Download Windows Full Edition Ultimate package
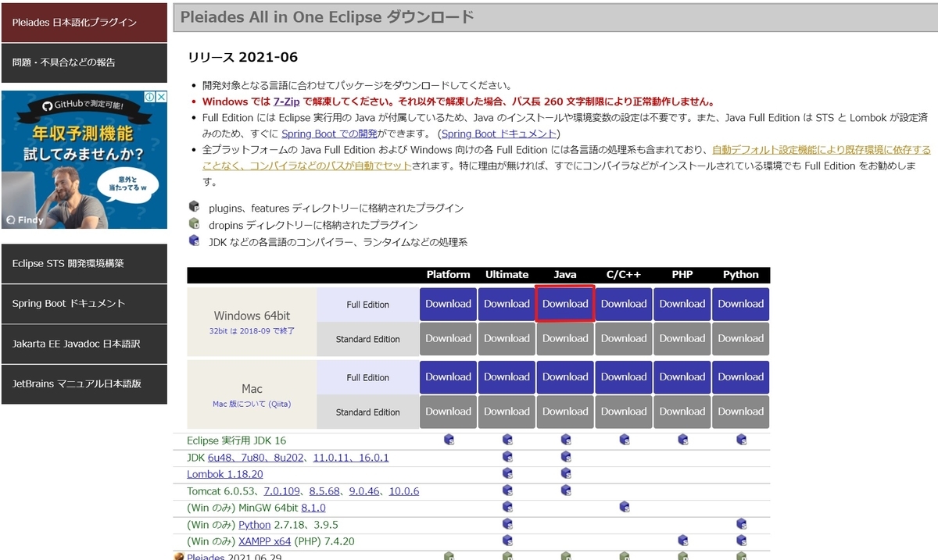The height and width of the screenshot is (560, 938). [507, 304]
